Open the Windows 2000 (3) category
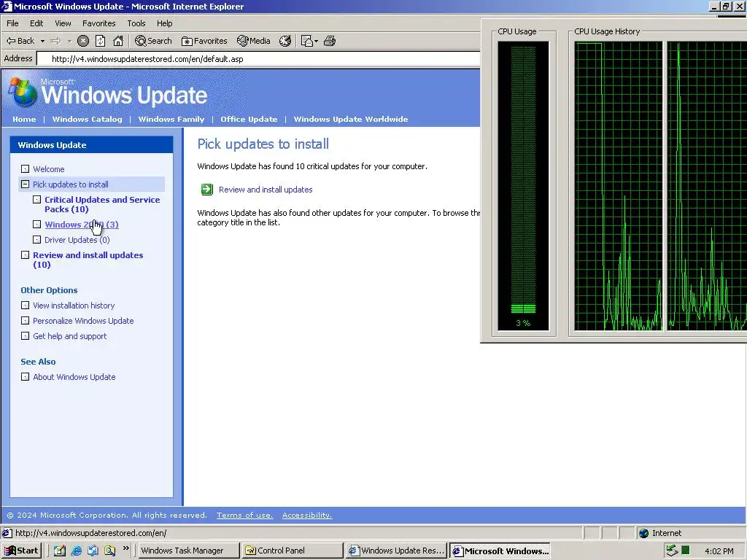 pos(82,225)
